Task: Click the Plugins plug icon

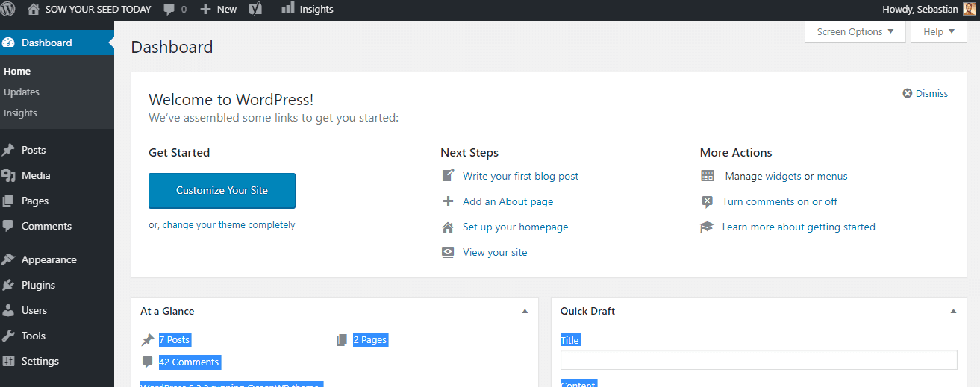Action: point(8,285)
